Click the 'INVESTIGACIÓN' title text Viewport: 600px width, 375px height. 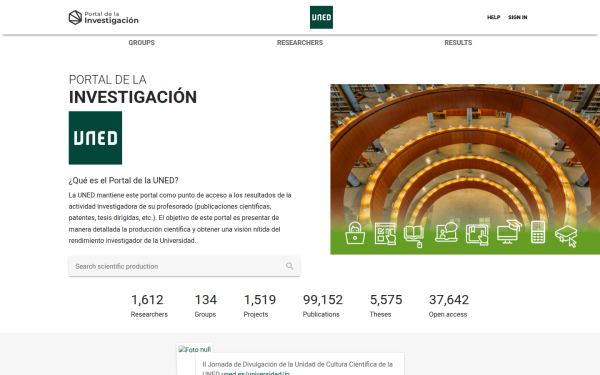[x=133, y=97]
